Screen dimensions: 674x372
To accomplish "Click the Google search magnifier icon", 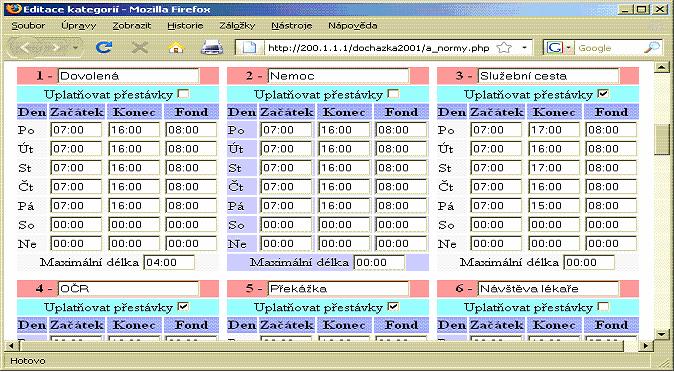I will point(653,47).
